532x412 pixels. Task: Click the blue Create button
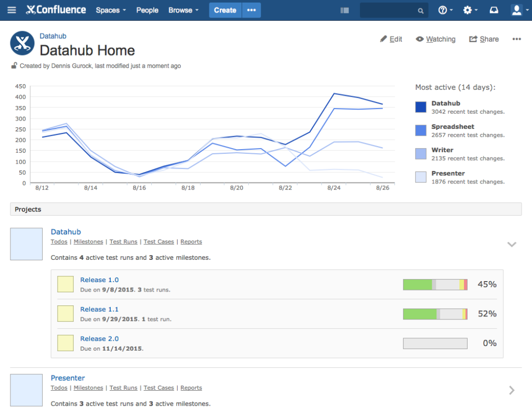225,10
